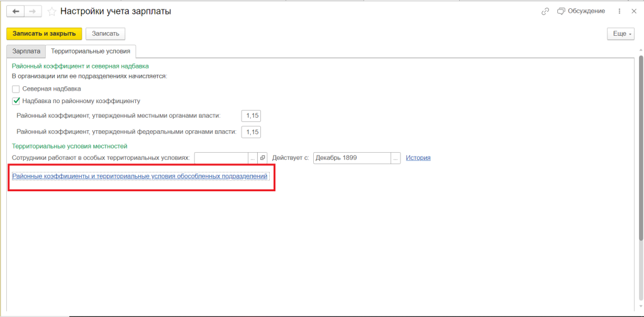Viewport: 644px width, 317px height.
Task: Switch to the Зарплата tab
Action: point(26,51)
